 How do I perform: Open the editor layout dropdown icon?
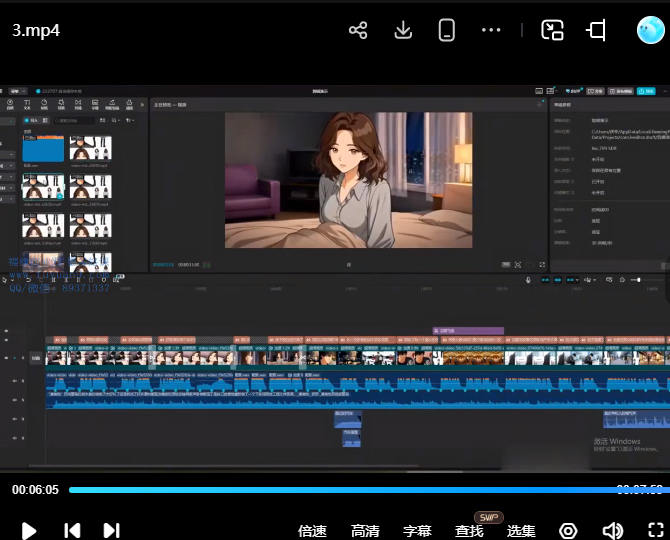click(x=552, y=91)
